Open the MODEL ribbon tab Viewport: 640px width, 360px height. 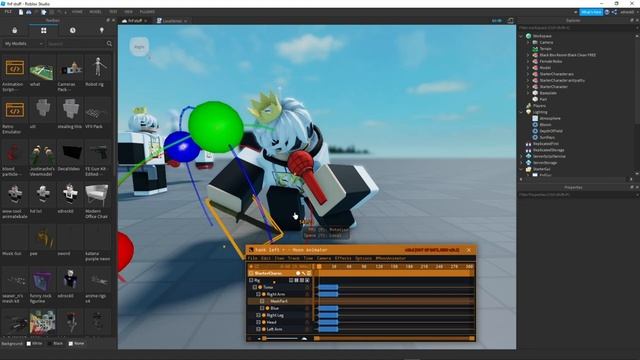tap(96, 12)
